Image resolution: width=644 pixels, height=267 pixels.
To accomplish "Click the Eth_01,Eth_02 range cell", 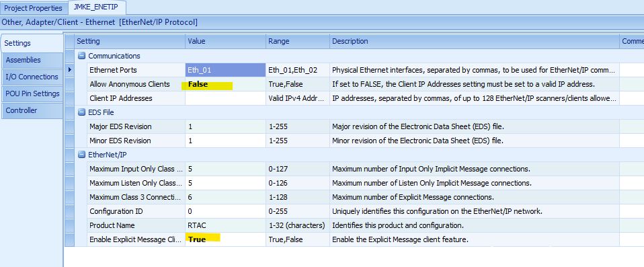I will click(x=298, y=70).
